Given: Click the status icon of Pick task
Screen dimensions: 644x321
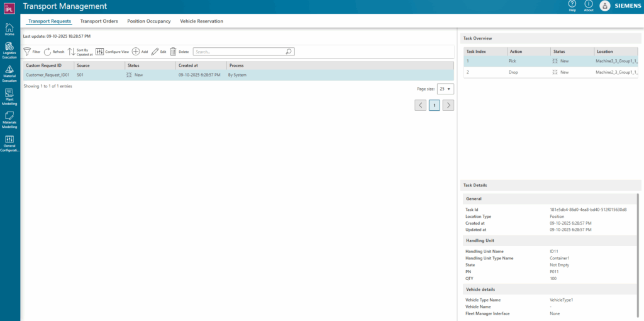Looking at the screenshot, I should [555, 61].
